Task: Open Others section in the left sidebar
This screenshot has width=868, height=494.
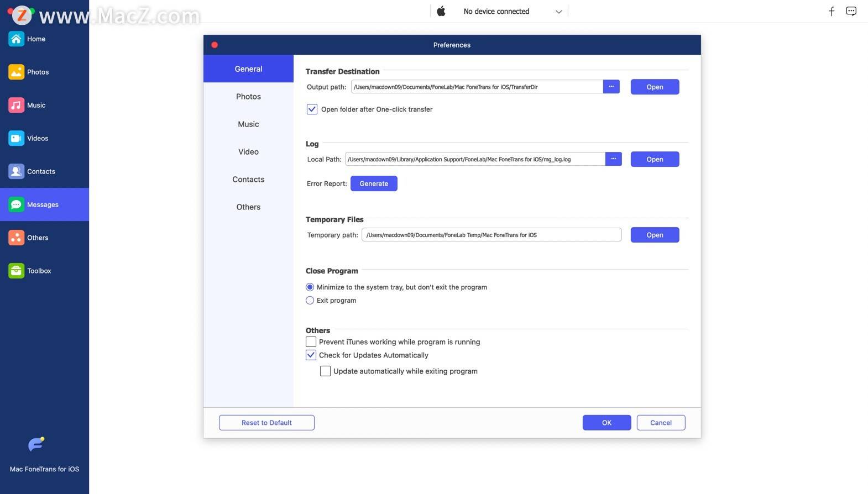Action: (x=44, y=238)
